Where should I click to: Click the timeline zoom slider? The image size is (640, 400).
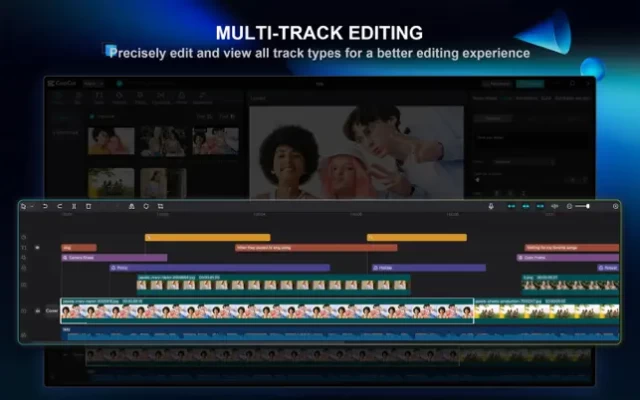(x=582, y=206)
